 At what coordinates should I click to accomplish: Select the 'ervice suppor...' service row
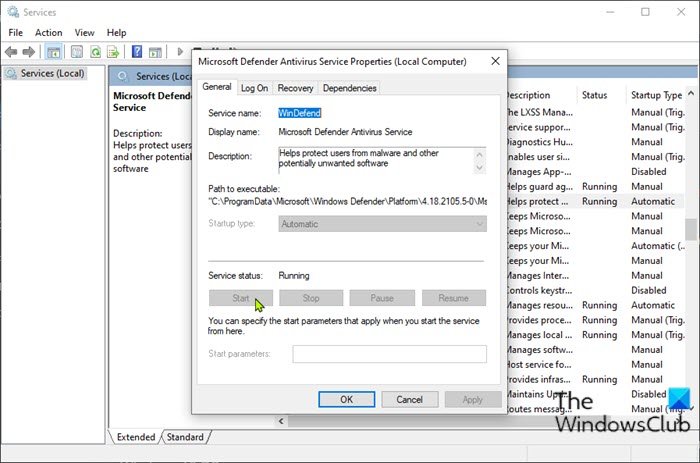595,127
